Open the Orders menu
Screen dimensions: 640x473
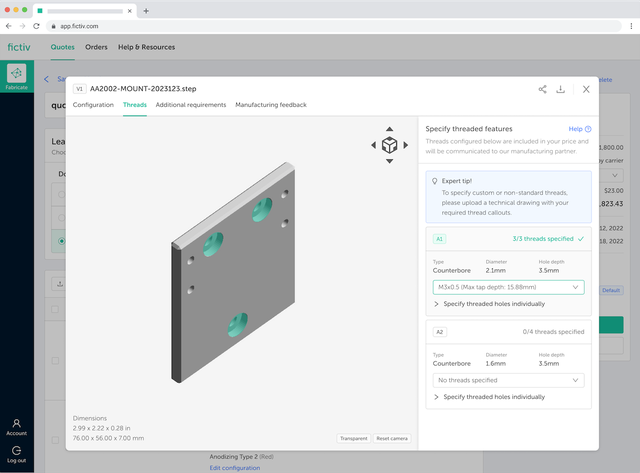[96, 47]
